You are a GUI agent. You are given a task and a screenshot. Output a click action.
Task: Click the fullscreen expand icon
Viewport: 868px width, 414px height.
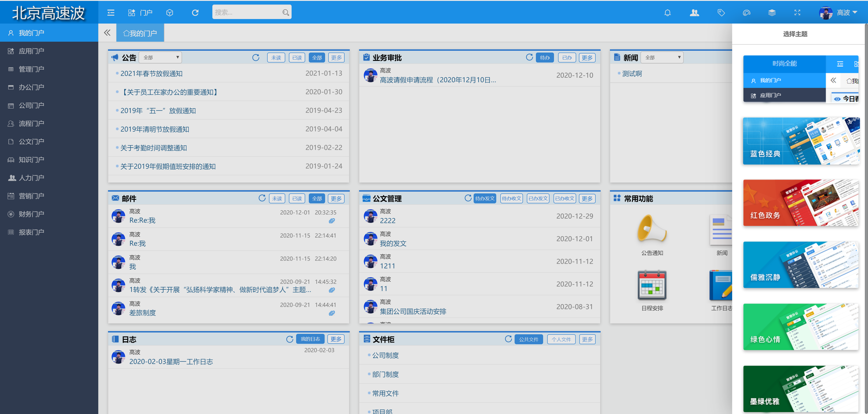(x=797, y=13)
